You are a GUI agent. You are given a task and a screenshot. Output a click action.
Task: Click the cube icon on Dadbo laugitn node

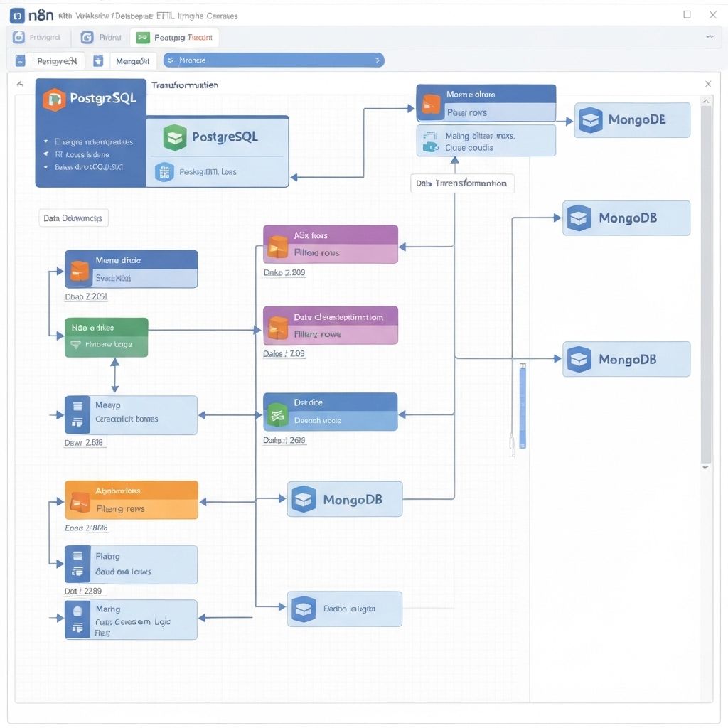(x=304, y=609)
